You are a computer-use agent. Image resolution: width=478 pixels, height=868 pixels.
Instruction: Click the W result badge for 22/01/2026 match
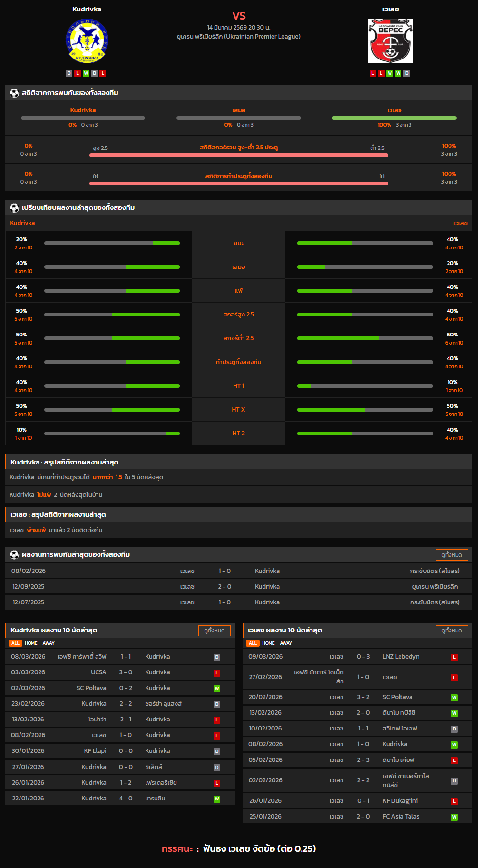(x=217, y=799)
